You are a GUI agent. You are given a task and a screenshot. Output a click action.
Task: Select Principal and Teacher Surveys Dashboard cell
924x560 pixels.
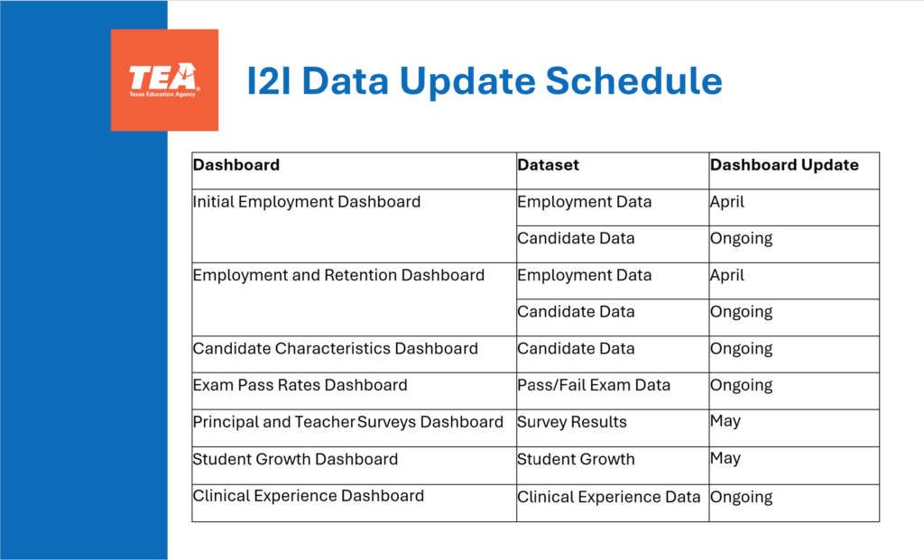click(x=347, y=422)
